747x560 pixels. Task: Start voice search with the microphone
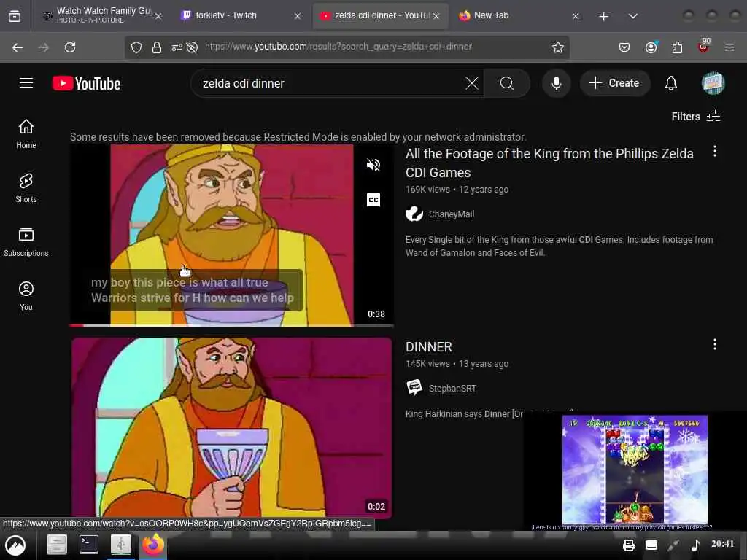pyautogui.click(x=556, y=83)
